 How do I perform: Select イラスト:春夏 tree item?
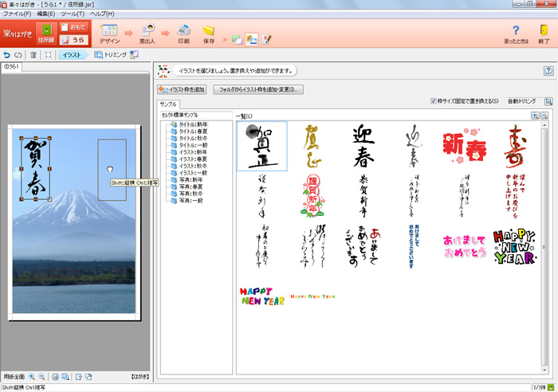coord(192,159)
